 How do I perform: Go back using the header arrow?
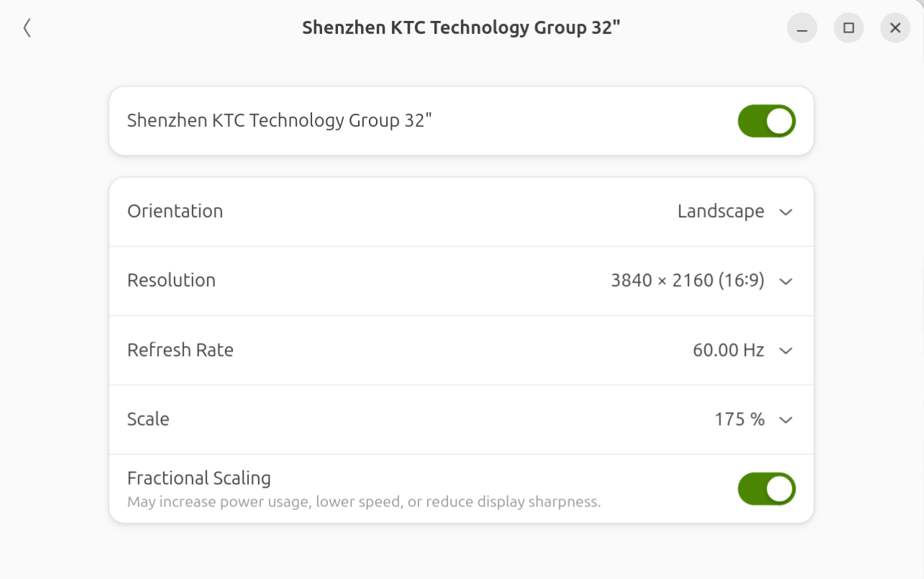point(27,28)
